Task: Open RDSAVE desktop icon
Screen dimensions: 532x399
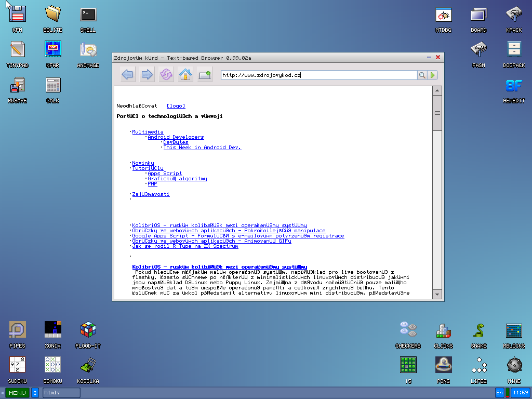Action: tap(17, 89)
